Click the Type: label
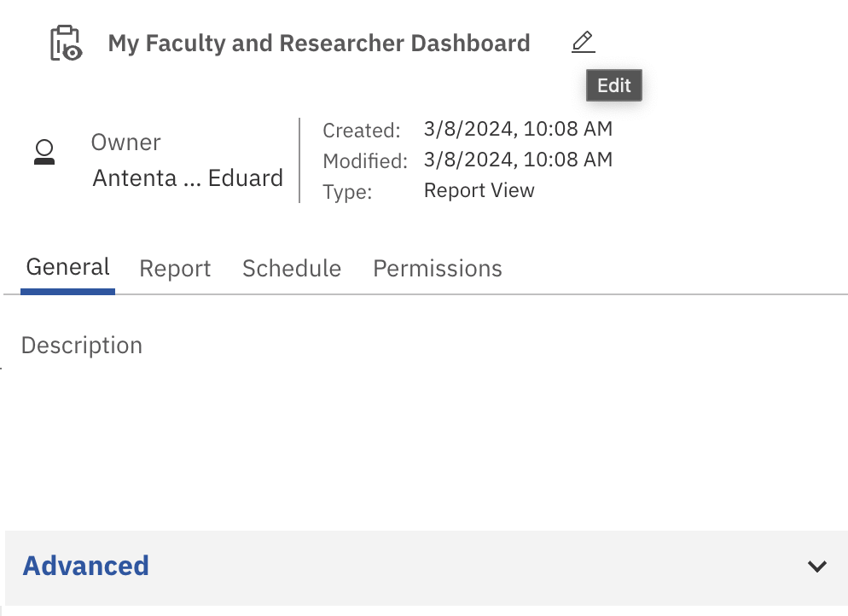 click(347, 192)
